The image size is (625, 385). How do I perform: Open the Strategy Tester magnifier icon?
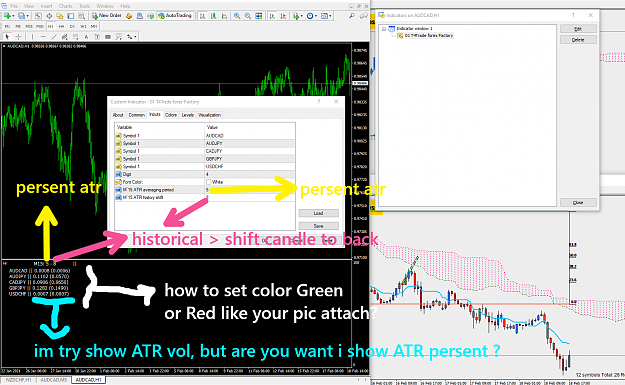pyautogui.click(x=82, y=16)
